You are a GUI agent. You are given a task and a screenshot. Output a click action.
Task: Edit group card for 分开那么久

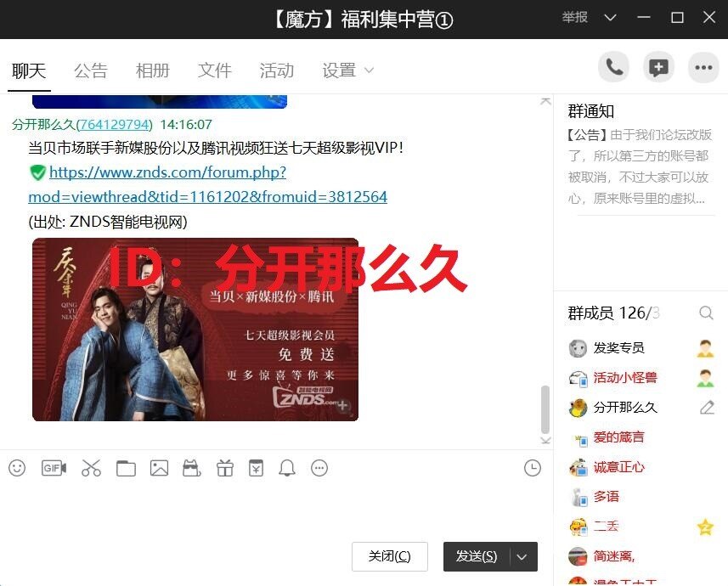point(707,408)
